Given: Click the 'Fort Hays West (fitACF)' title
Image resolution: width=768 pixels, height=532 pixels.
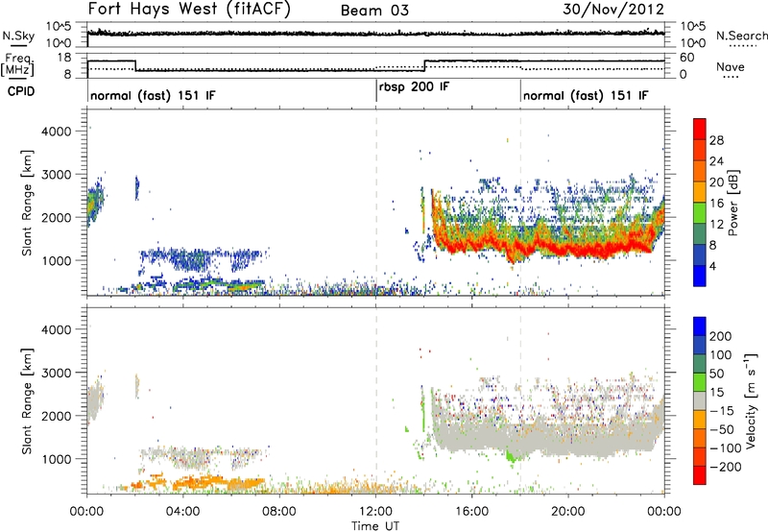Looking at the screenshot, I should pos(189,10).
